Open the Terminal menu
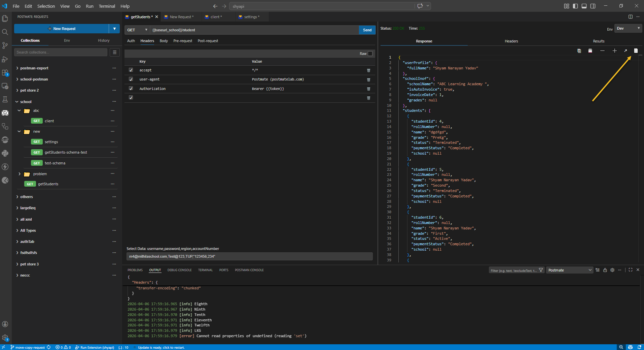This screenshot has height=350, width=644. point(106,6)
